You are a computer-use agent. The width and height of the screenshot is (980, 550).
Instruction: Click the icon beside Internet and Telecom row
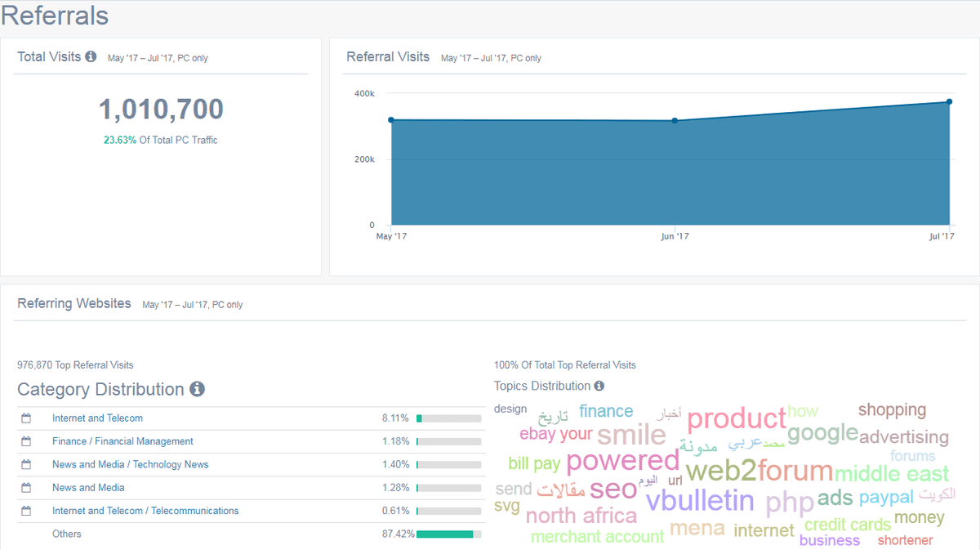click(x=26, y=418)
